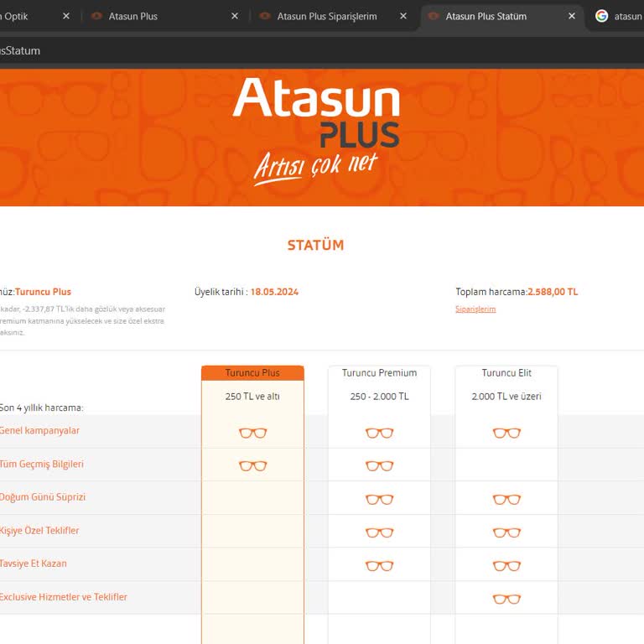Click glasses icon for Genel kampanyalar Turuncu Premium
Screen dimensions: 644x644
tap(380, 433)
